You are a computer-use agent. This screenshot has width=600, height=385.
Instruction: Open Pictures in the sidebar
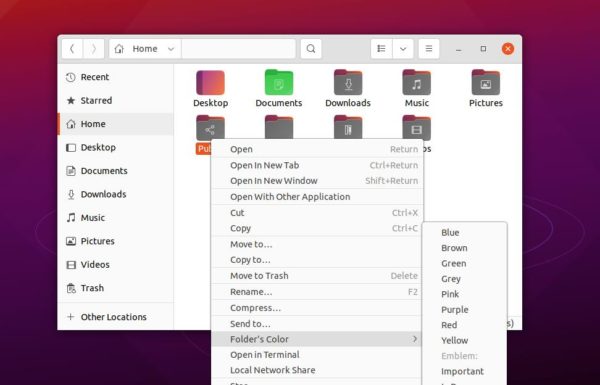point(116,241)
